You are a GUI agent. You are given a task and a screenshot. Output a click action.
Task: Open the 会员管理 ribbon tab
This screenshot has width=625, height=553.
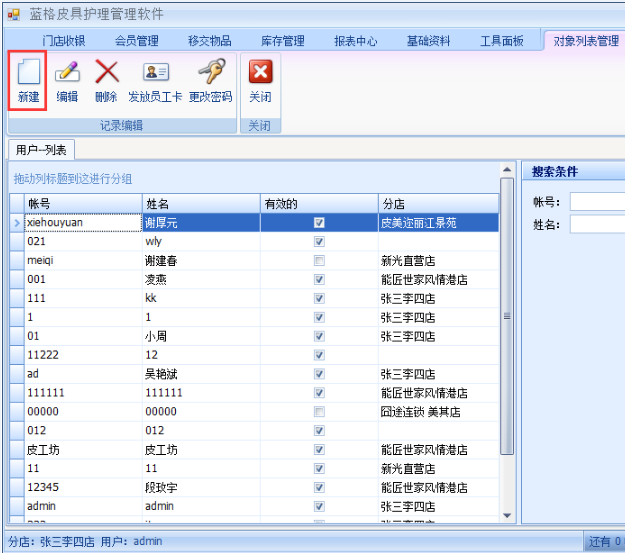coord(137,41)
